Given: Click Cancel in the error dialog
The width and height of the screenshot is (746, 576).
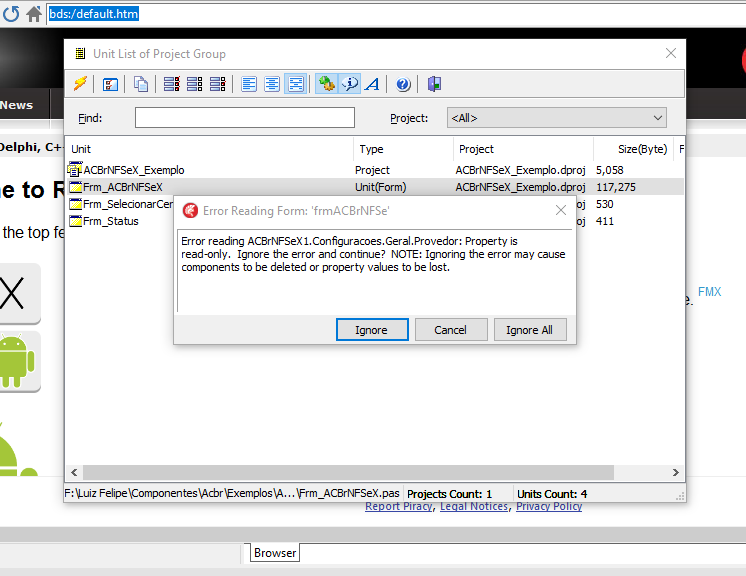Looking at the screenshot, I should (451, 330).
